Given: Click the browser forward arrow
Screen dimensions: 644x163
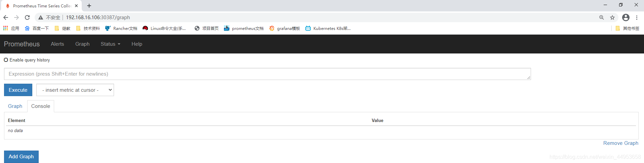Looking at the screenshot, I should (x=16, y=17).
